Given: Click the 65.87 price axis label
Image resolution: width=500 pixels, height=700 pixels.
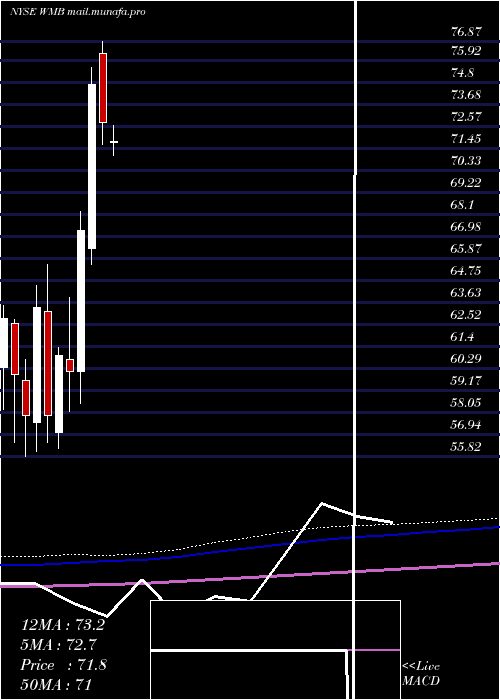Looking at the screenshot, I should point(466,249).
